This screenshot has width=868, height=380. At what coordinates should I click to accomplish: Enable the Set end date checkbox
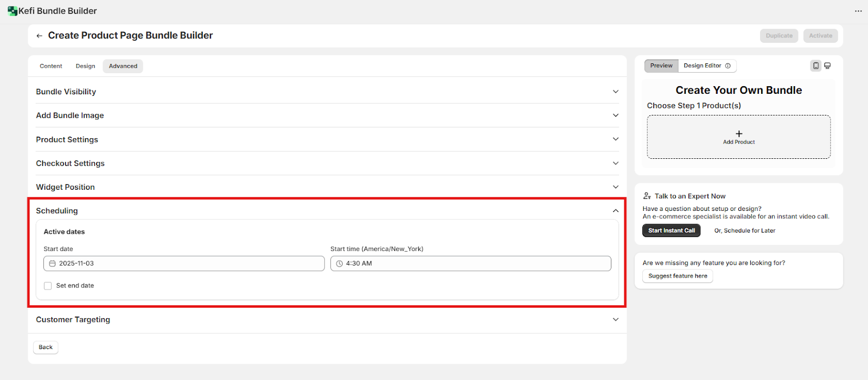[48, 286]
